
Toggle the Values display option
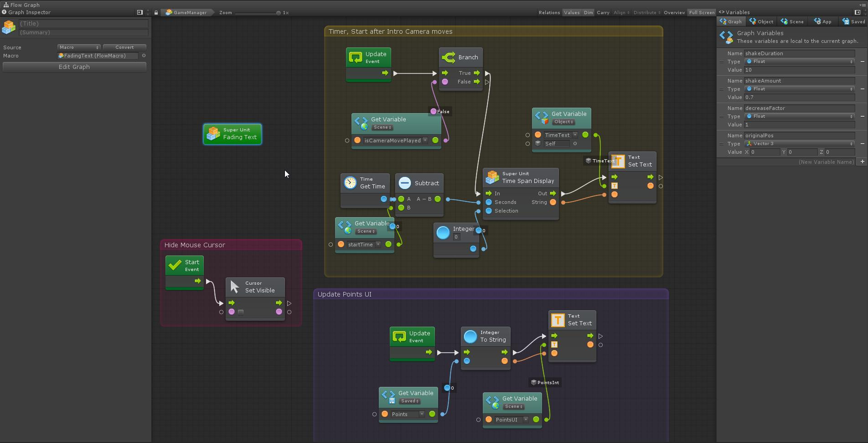(x=571, y=13)
